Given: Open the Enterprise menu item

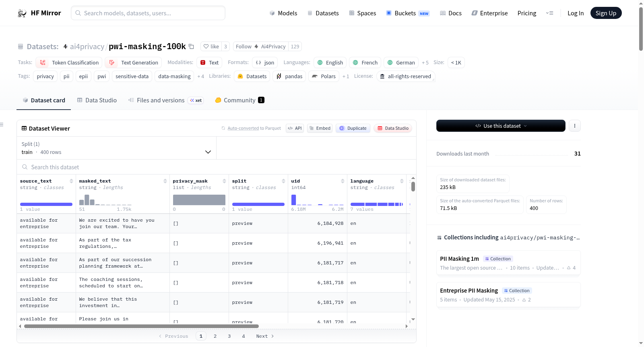Looking at the screenshot, I should pyautogui.click(x=489, y=13).
